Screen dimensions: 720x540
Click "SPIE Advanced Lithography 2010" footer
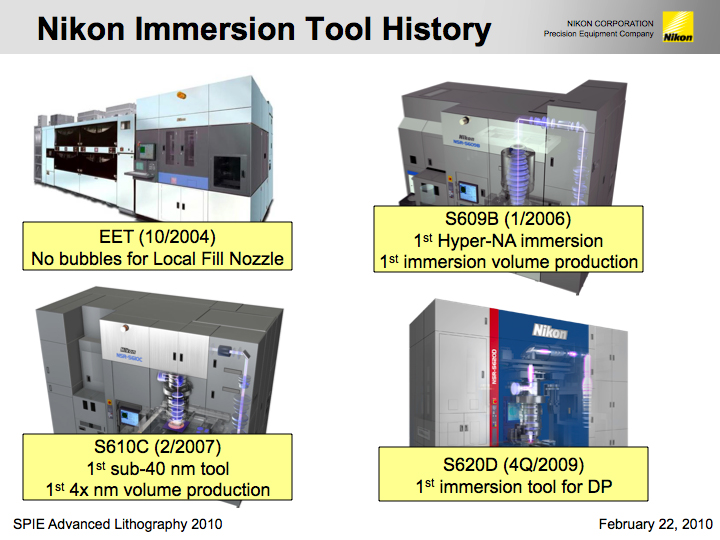118,524
